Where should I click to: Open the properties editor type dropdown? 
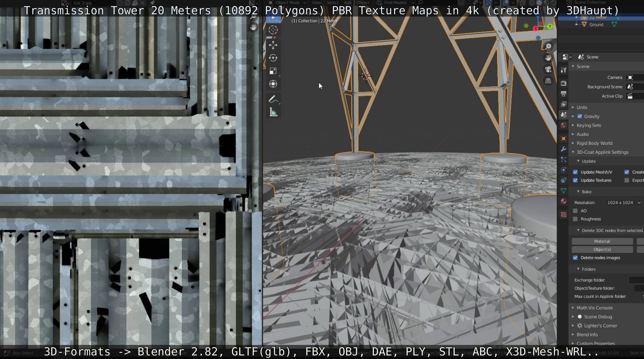point(567,57)
